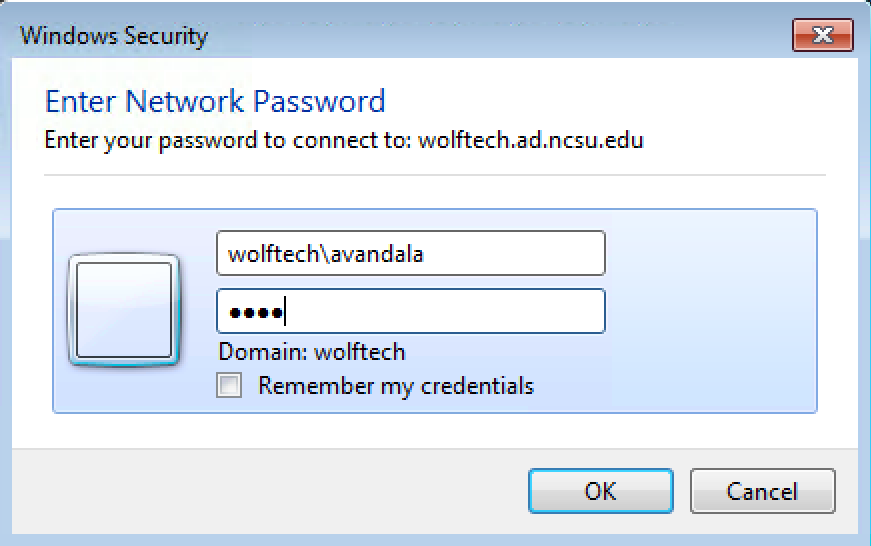Click the "Enter your password to connect to" text
Viewport: 871px width, 546px height.
(228, 141)
